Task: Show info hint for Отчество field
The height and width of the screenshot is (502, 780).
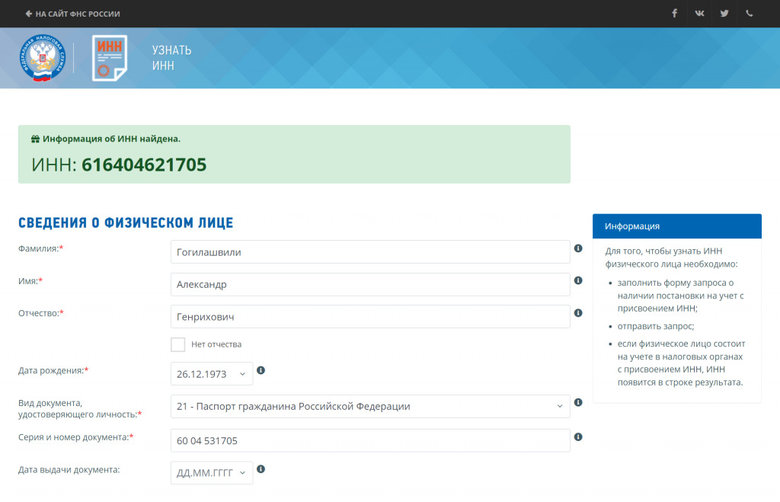Action: [578, 313]
